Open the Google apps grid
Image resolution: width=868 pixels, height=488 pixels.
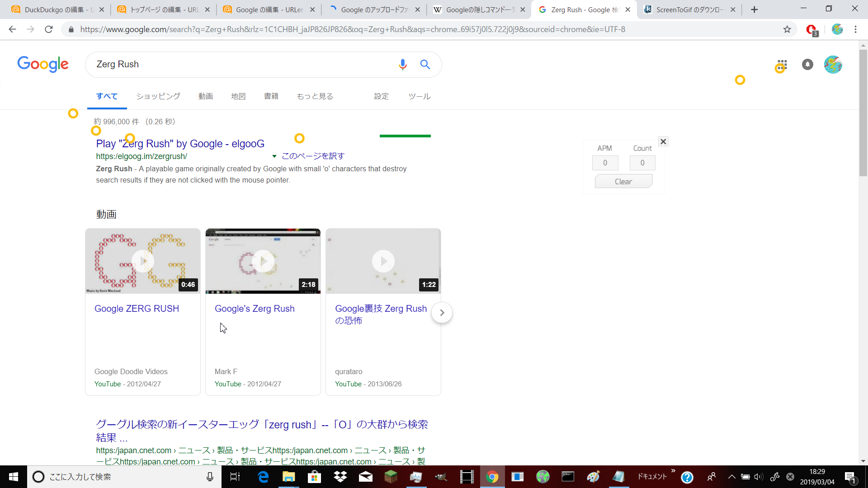point(782,65)
